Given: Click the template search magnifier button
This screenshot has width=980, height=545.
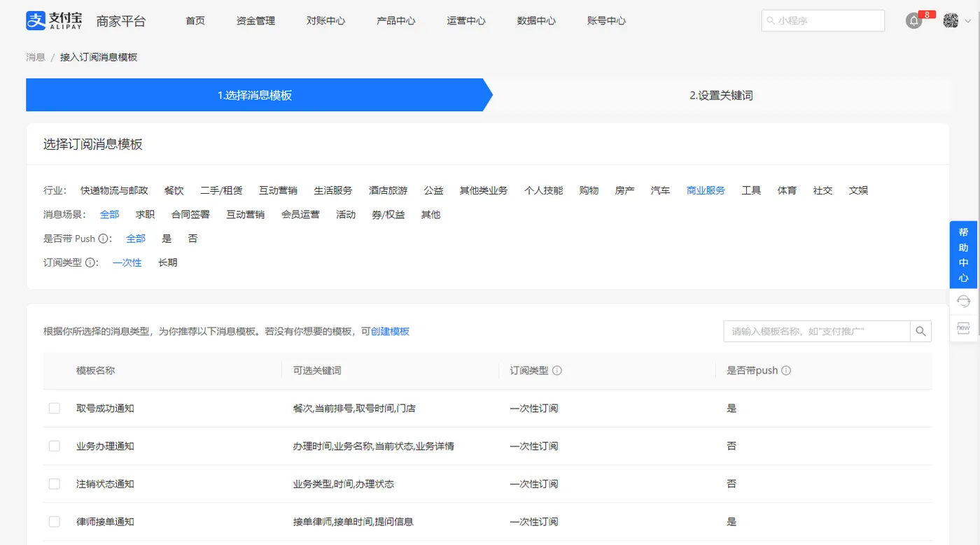Looking at the screenshot, I should click(920, 332).
